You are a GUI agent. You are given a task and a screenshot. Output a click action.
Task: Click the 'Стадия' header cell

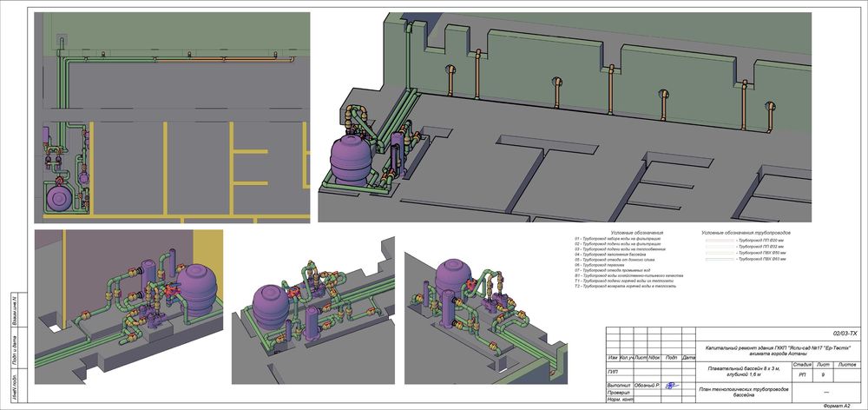coord(802,365)
